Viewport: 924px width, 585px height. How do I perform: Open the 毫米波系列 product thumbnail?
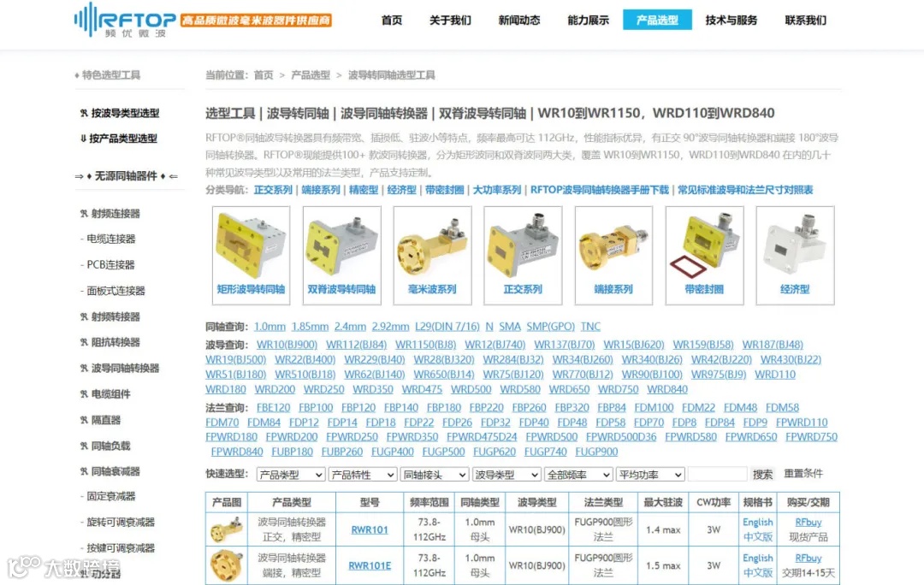tap(433, 255)
